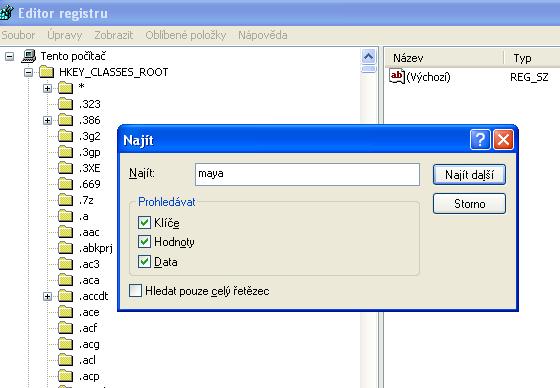560x388 pixels.
Task: Expand the .accdt key
Action: pos(47,296)
